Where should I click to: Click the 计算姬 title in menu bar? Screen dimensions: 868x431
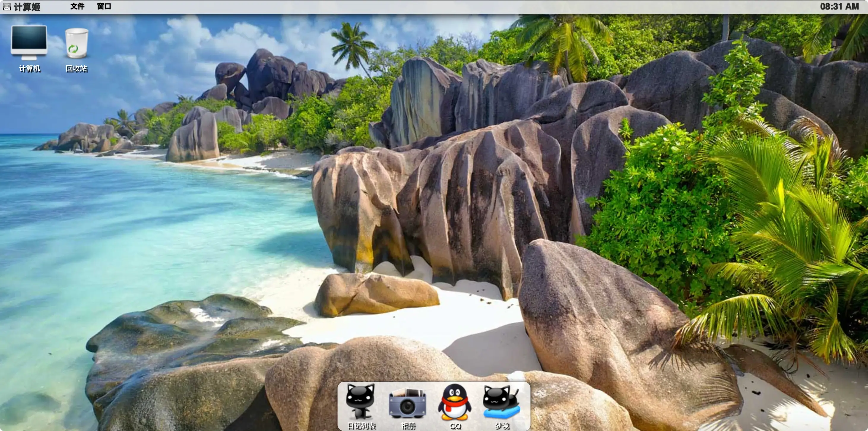click(x=27, y=7)
